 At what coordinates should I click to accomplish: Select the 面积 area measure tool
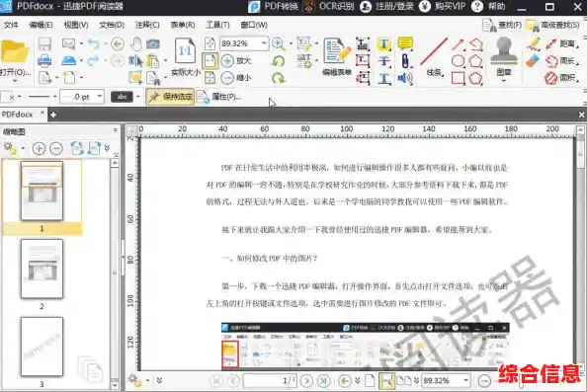[562, 78]
